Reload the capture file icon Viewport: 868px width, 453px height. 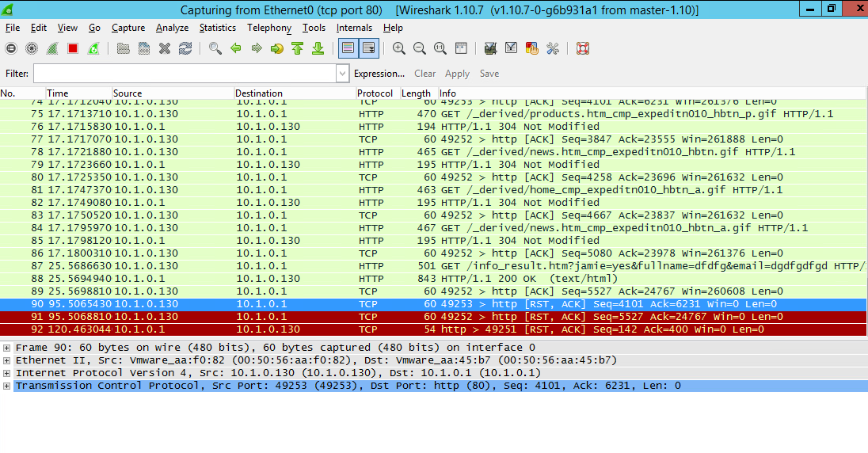click(185, 49)
